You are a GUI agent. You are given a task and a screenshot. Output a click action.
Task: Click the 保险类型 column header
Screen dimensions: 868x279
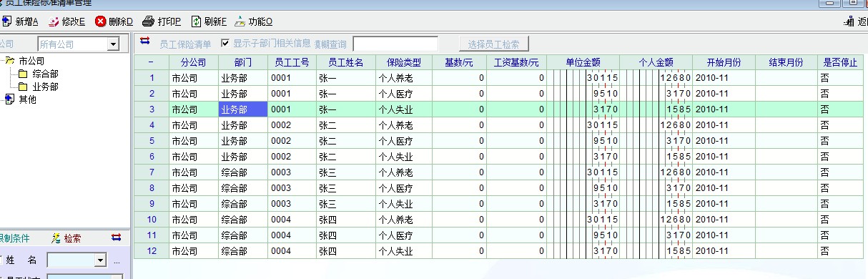pos(404,62)
